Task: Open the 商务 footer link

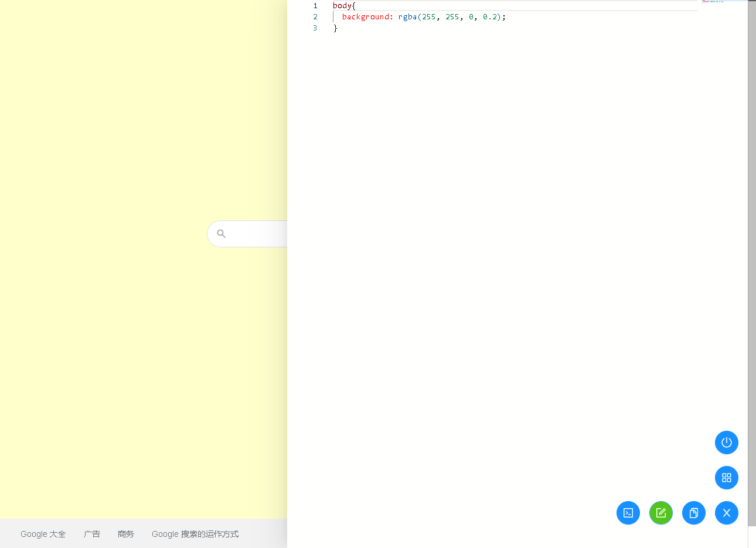Action: tap(126, 534)
